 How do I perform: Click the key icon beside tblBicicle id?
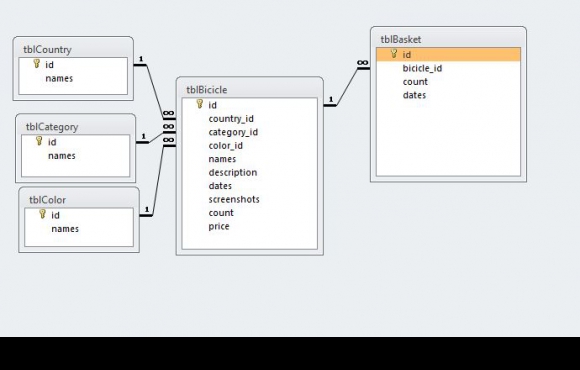click(199, 104)
